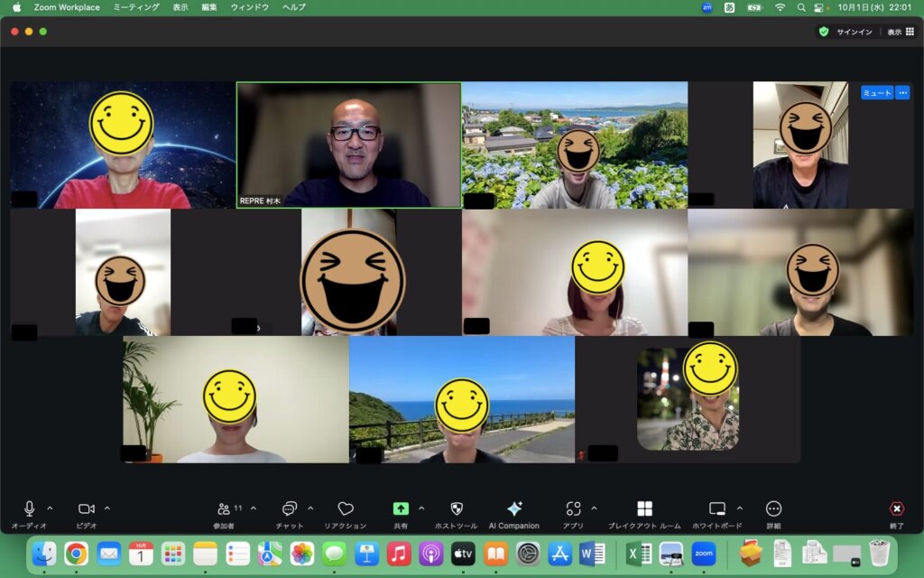Select the REPRE 村木 video tile
This screenshot has height=578, width=924.
point(348,144)
